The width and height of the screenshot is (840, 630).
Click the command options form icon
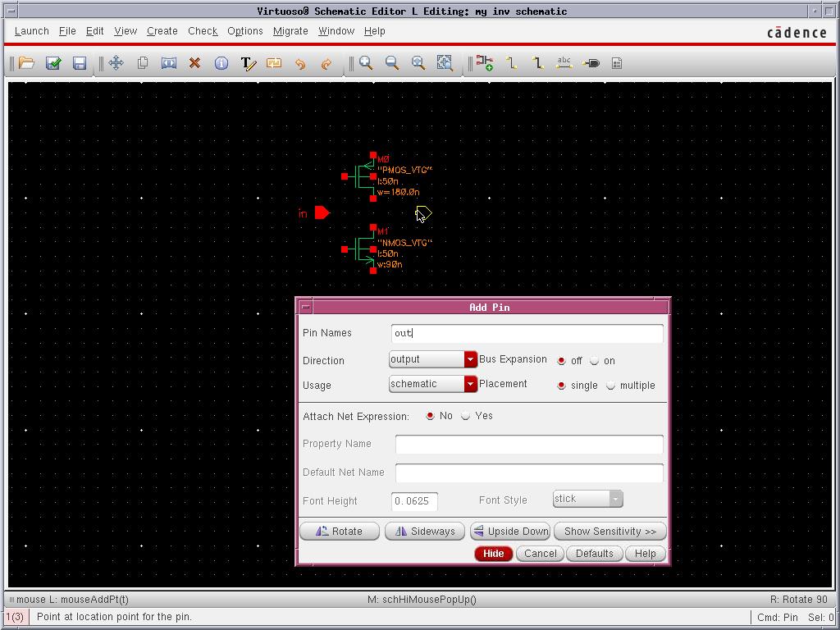click(x=617, y=63)
